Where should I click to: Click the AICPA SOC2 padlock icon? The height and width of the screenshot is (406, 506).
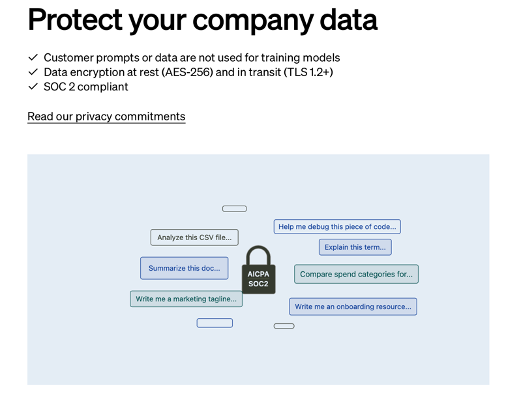point(258,270)
